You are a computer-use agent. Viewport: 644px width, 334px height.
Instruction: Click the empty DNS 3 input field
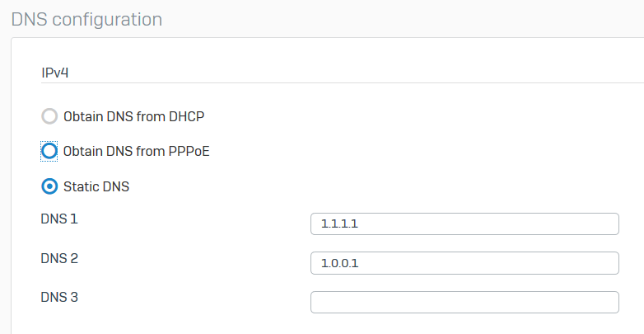[x=464, y=302]
